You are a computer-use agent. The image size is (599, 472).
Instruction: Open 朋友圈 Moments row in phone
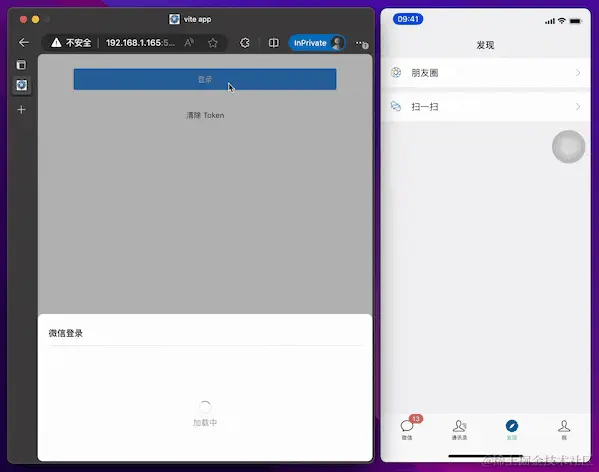[485, 73]
